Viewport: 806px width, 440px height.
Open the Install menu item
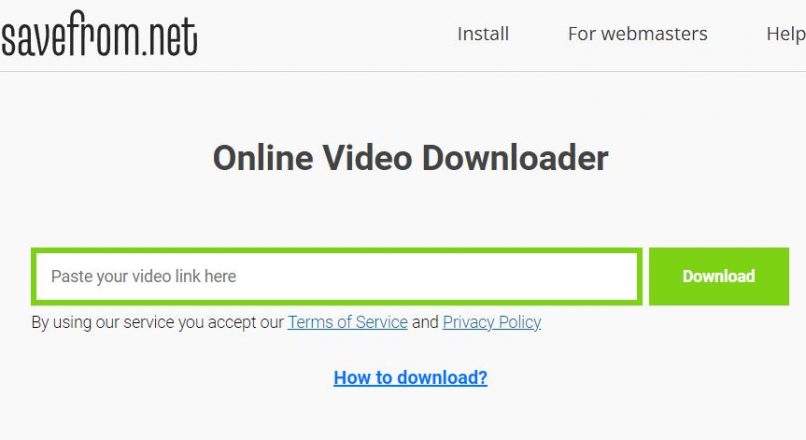[483, 34]
